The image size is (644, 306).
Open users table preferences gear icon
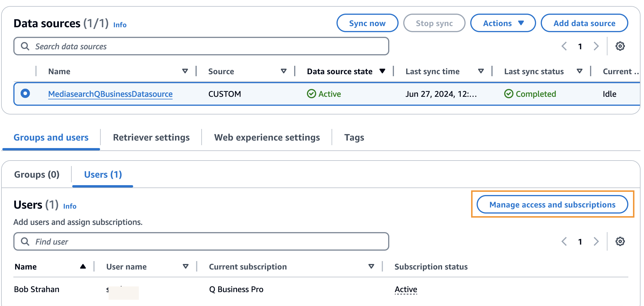pyautogui.click(x=620, y=241)
